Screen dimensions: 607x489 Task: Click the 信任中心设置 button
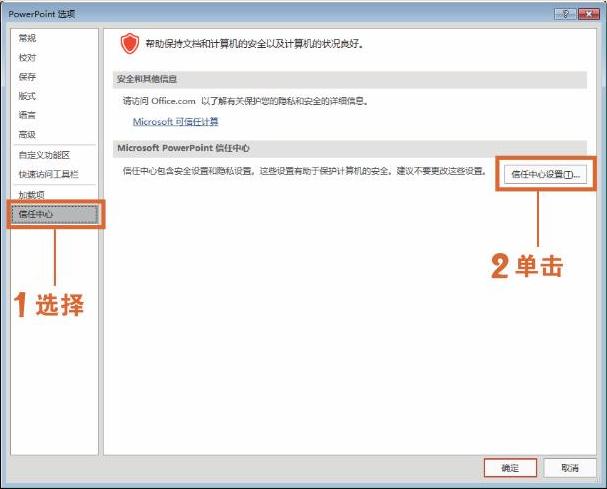(x=545, y=174)
